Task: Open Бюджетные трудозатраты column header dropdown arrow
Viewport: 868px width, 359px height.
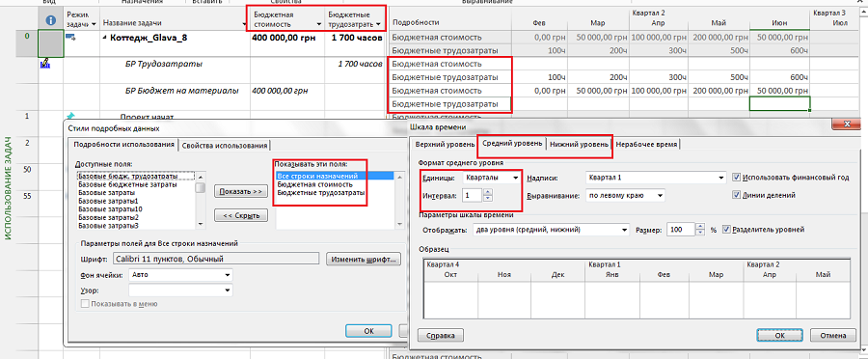Action: pos(379,24)
